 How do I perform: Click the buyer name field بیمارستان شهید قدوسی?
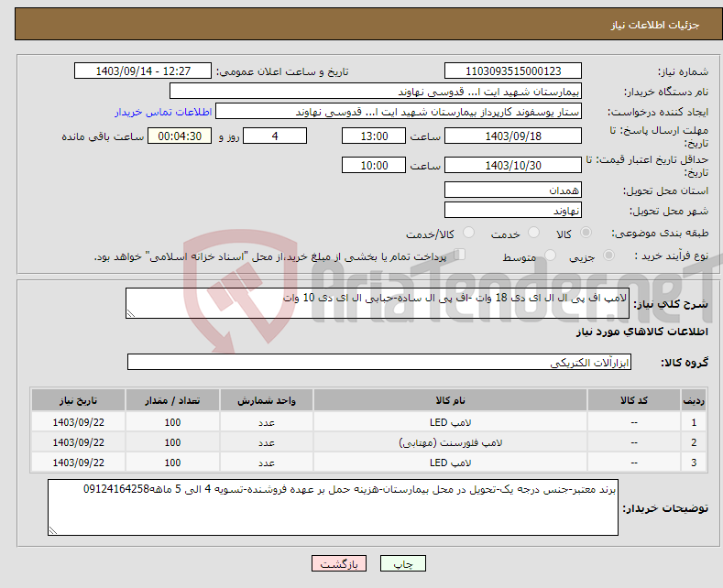click(x=376, y=92)
